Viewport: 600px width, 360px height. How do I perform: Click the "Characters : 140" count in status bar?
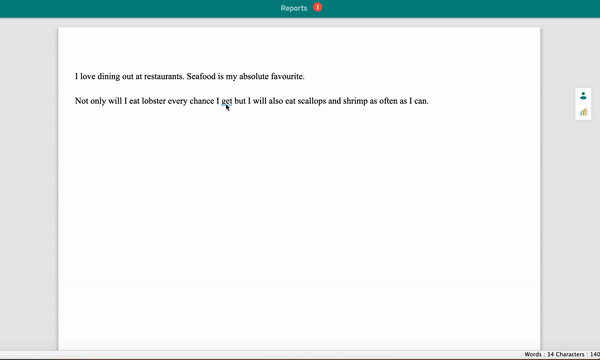(577, 355)
